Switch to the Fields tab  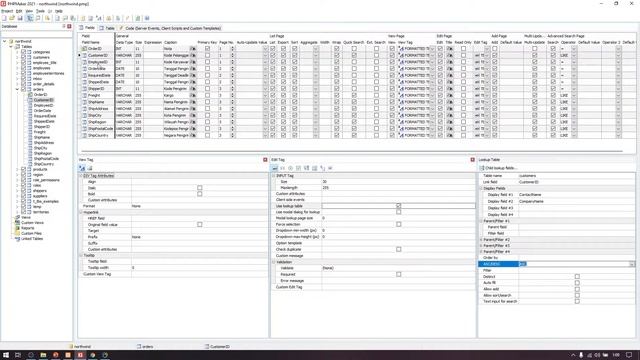point(87,28)
